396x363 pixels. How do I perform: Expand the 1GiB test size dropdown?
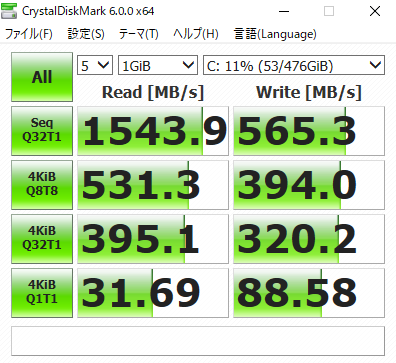tap(158, 65)
